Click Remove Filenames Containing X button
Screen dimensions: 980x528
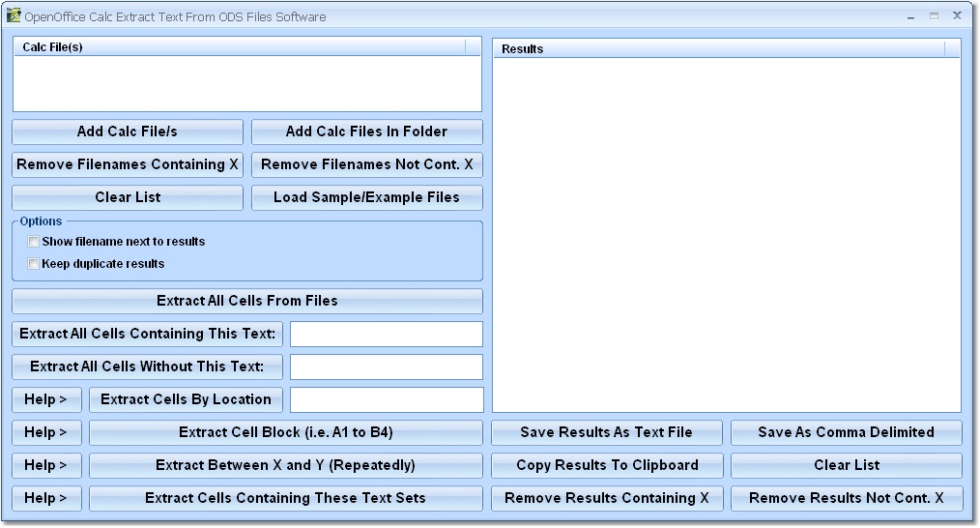click(128, 164)
